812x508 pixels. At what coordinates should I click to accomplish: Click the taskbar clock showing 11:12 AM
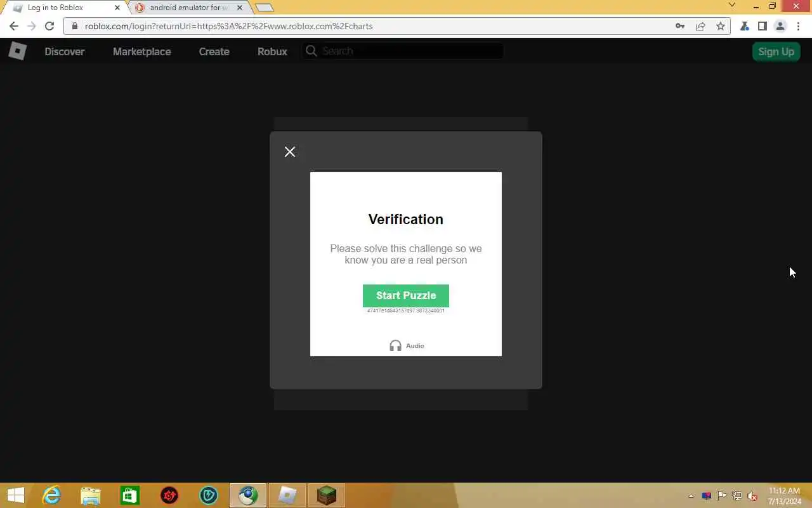785,496
